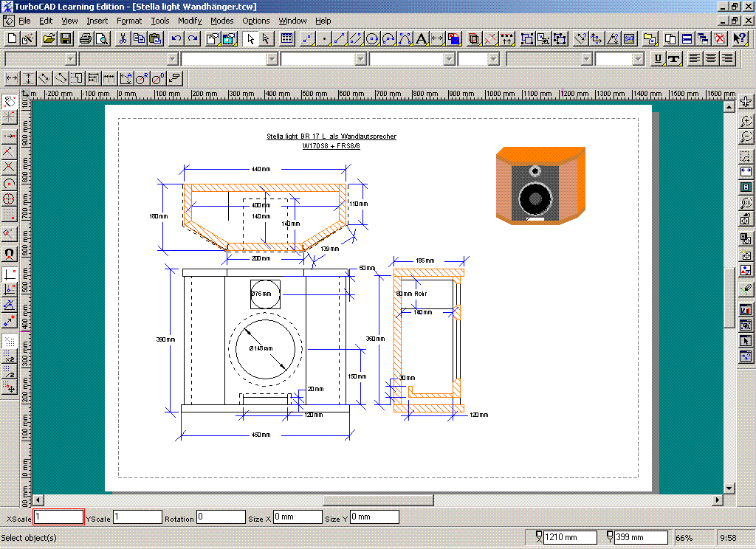Open the third combo box in the property toolbar
Screen dimensions: 756x549
point(272,58)
